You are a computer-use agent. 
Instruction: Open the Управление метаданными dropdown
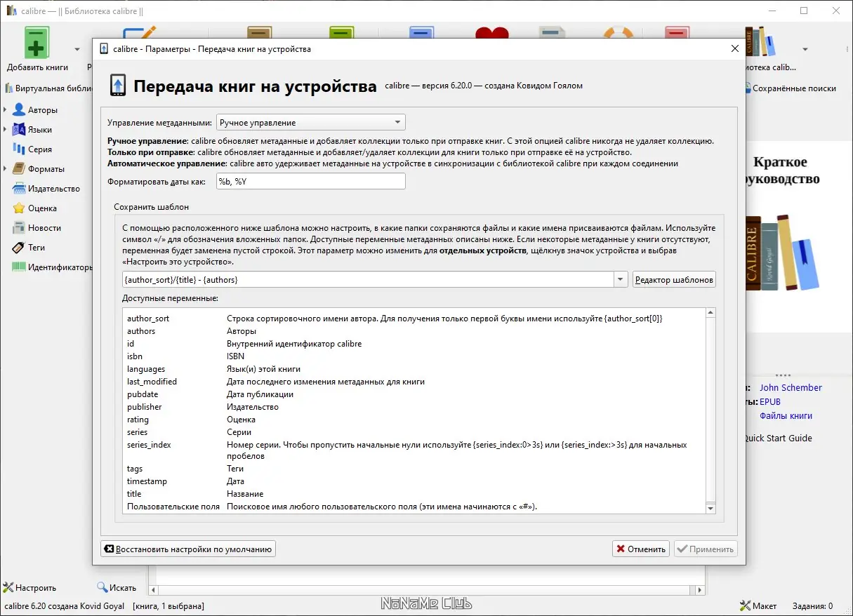click(311, 123)
